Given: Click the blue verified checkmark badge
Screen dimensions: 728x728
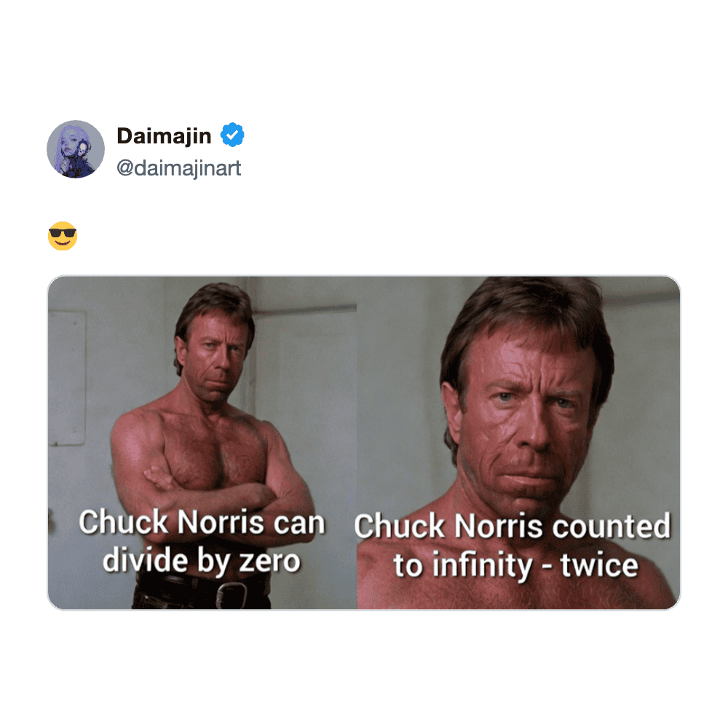Looking at the screenshot, I should tap(232, 135).
